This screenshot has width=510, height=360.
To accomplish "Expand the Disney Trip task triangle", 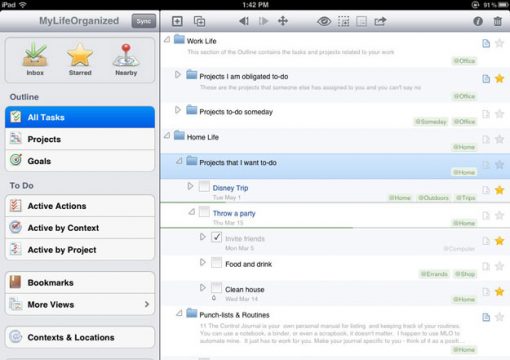I will [x=190, y=186].
